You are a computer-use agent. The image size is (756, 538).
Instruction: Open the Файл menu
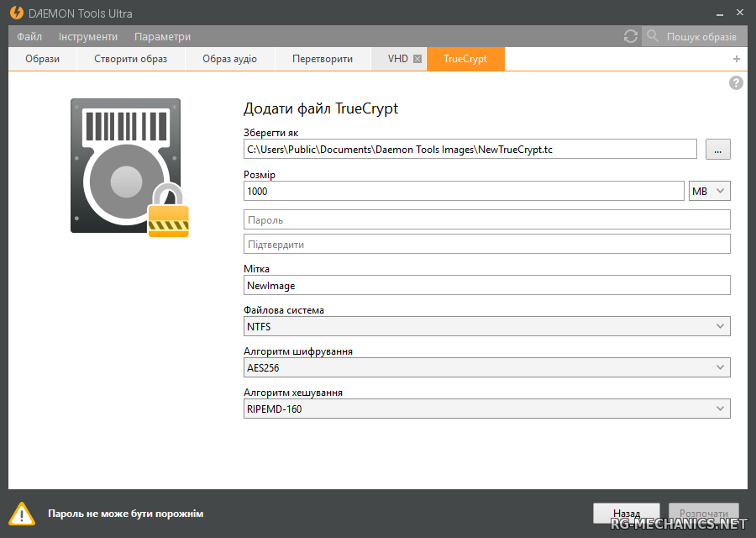(29, 36)
